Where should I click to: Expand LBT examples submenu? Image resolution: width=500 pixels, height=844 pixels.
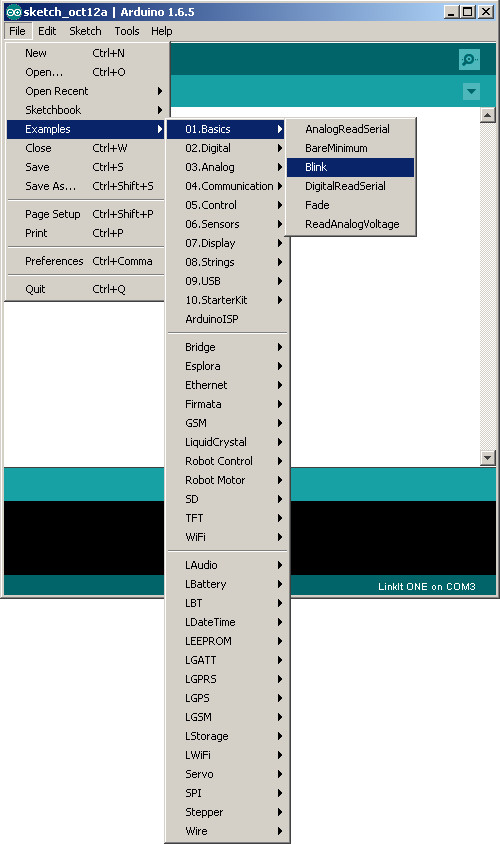click(227, 603)
